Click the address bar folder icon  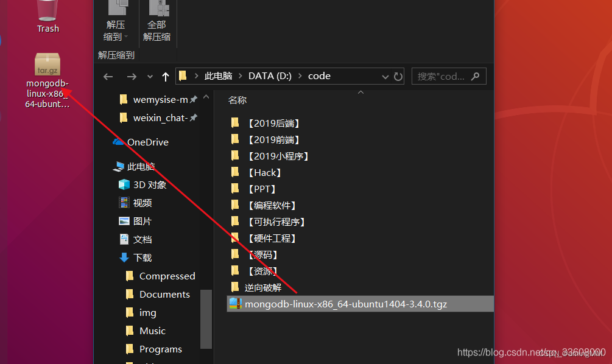tap(183, 75)
